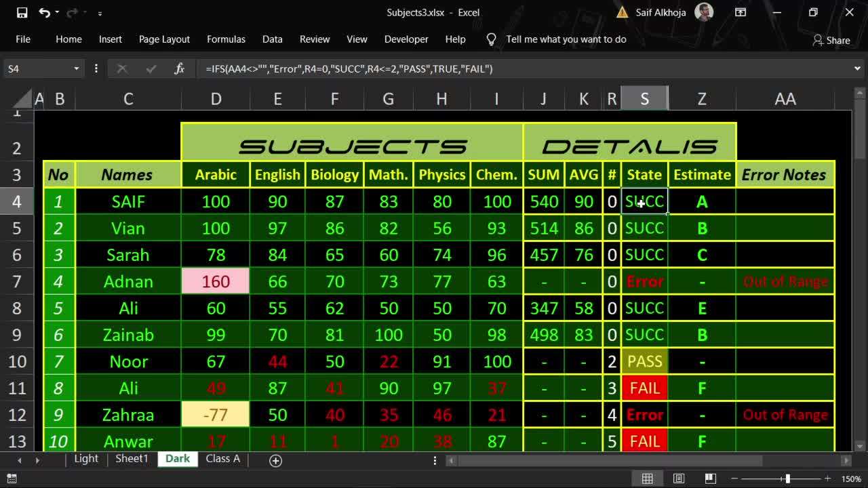Click the SUM cell showing 540
The image size is (868, 488).
click(x=544, y=201)
